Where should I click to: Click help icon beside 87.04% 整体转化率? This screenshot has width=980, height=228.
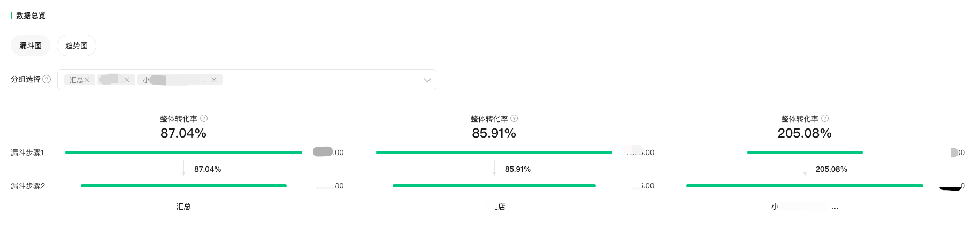(204, 118)
